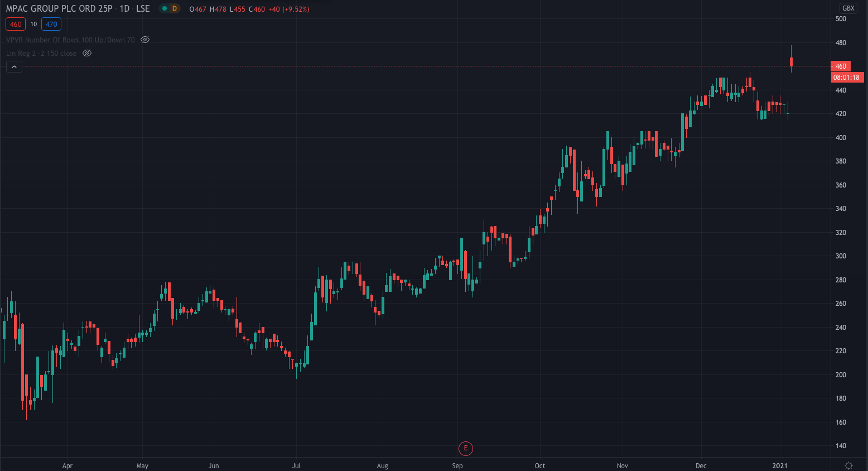Click the Sep label on the time axis
Image resolution: width=868 pixels, height=471 pixels.
coord(457,465)
